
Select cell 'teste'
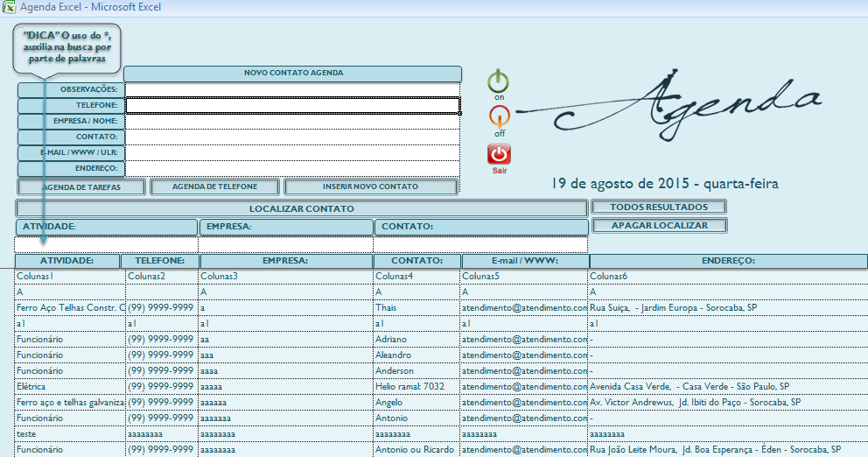(x=70, y=434)
